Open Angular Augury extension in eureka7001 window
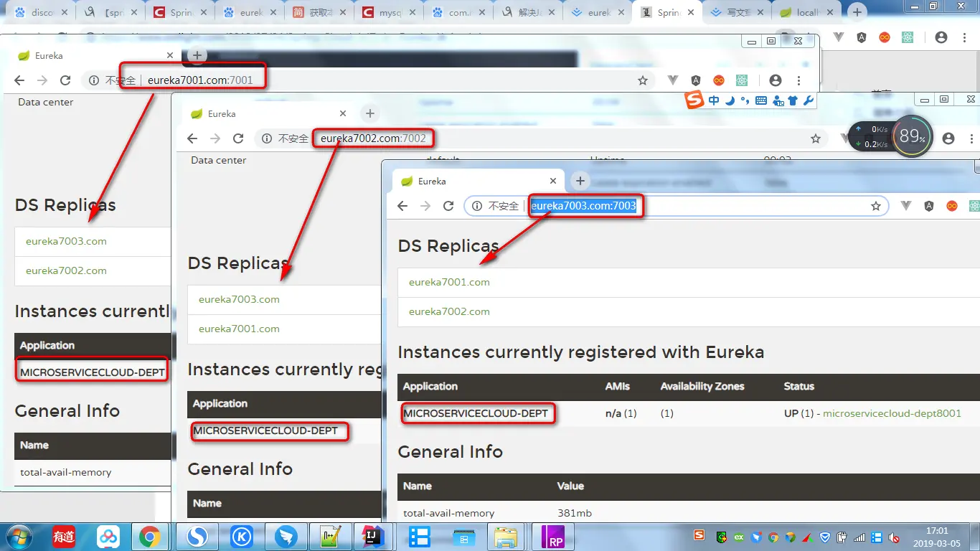The height and width of the screenshot is (551, 980). point(695,80)
